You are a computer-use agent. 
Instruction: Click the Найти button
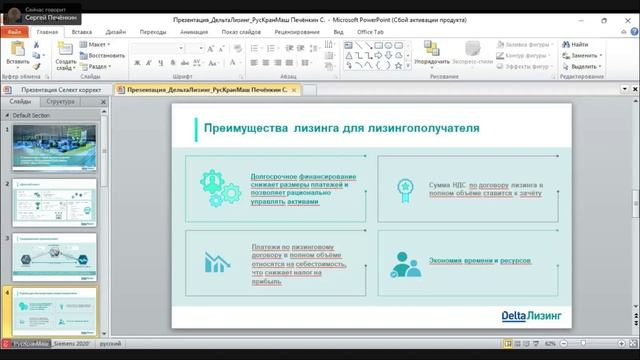coord(576,44)
